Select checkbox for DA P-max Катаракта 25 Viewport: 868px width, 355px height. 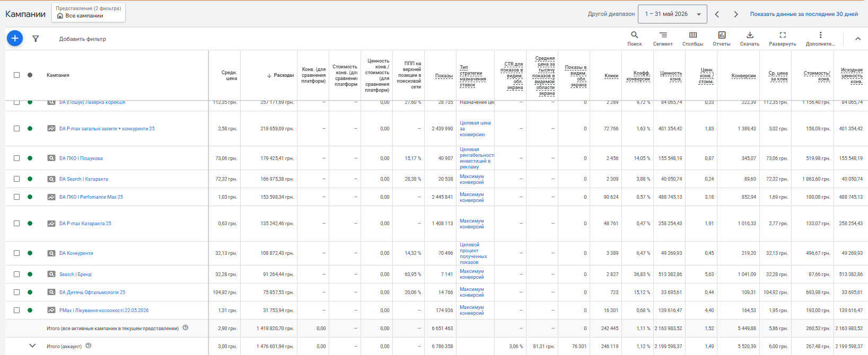[16, 223]
